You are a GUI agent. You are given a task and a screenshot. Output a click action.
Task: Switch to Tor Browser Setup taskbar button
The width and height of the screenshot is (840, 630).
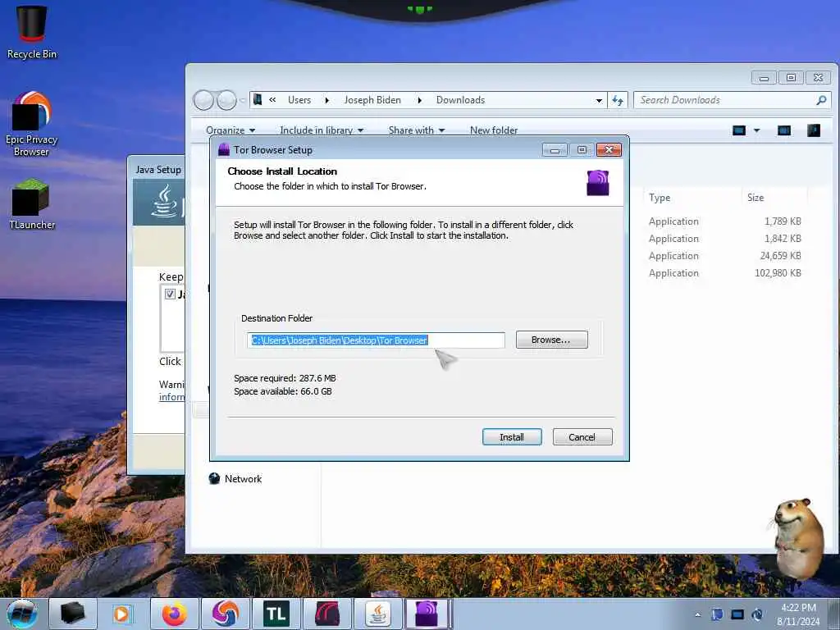pos(427,614)
